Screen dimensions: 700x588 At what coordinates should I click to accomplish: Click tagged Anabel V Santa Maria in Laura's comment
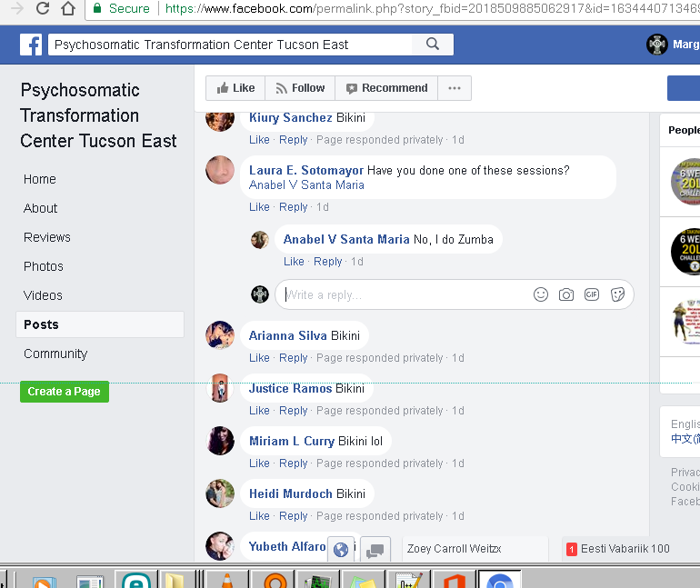(306, 184)
